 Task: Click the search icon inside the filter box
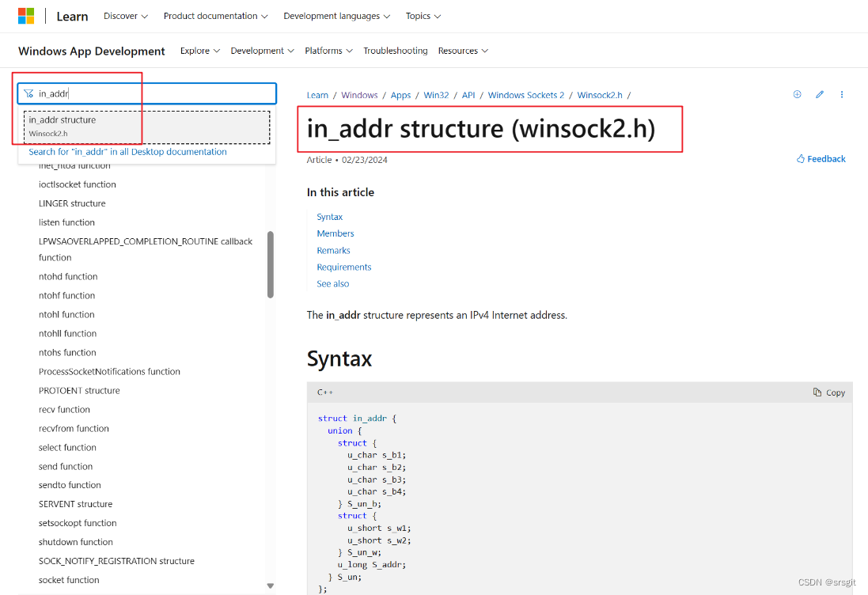click(28, 93)
